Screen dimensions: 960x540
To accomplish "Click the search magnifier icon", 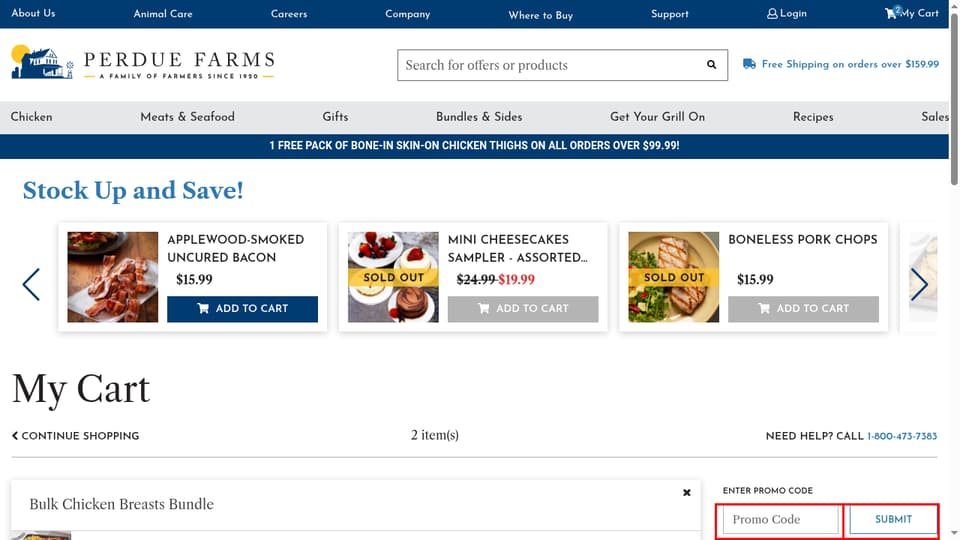I will point(711,64).
